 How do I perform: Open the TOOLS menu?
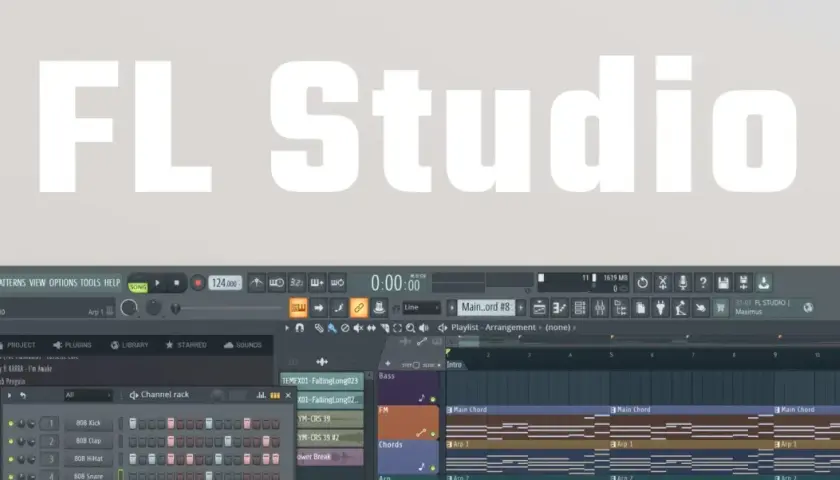click(90, 283)
